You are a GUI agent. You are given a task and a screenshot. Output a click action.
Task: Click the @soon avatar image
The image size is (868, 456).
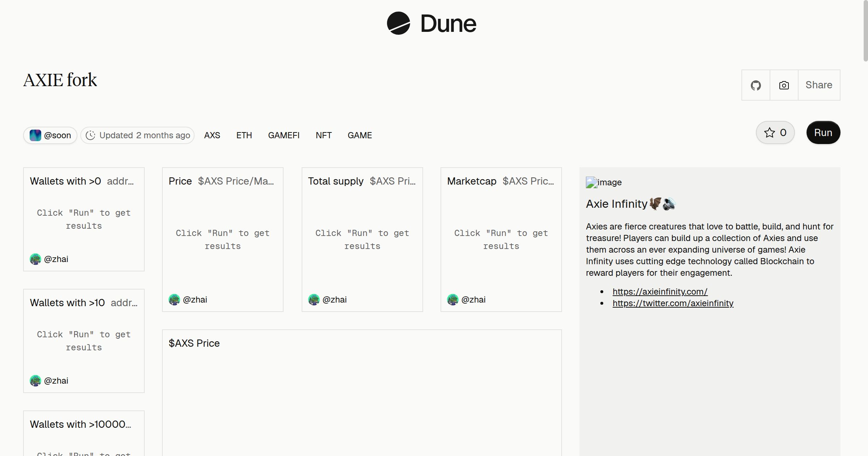pos(35,135)
